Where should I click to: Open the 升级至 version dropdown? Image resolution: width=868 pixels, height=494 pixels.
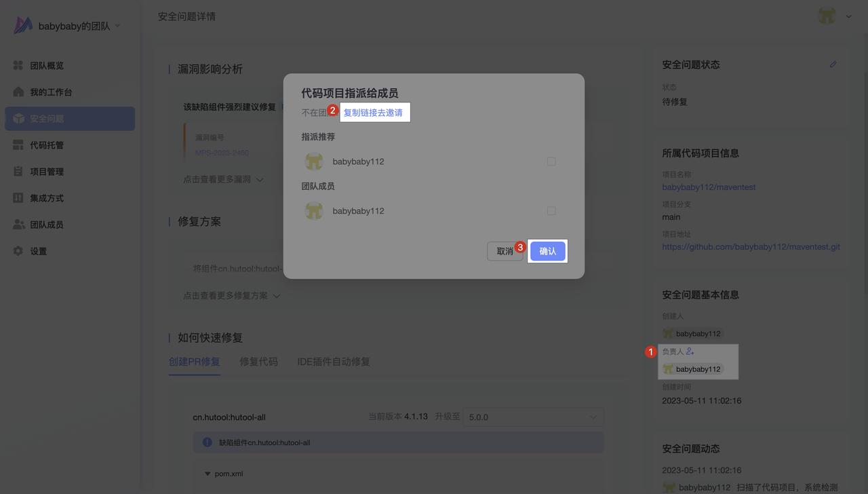click(532, 417)
